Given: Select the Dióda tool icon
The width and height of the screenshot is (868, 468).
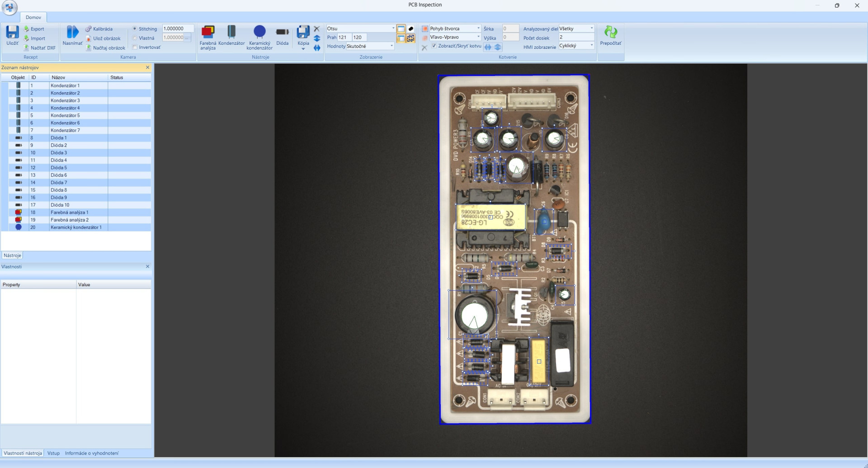Looking at the screenshot, I should coord(283,32).
